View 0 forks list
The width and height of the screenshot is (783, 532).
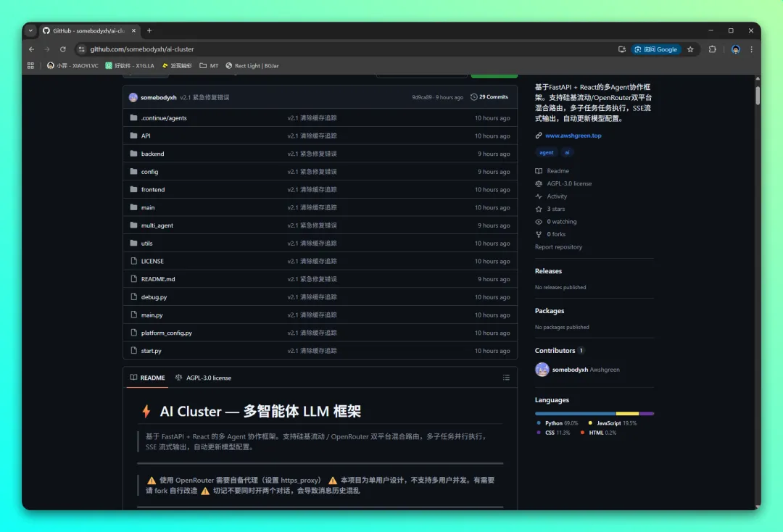point(550,235)
